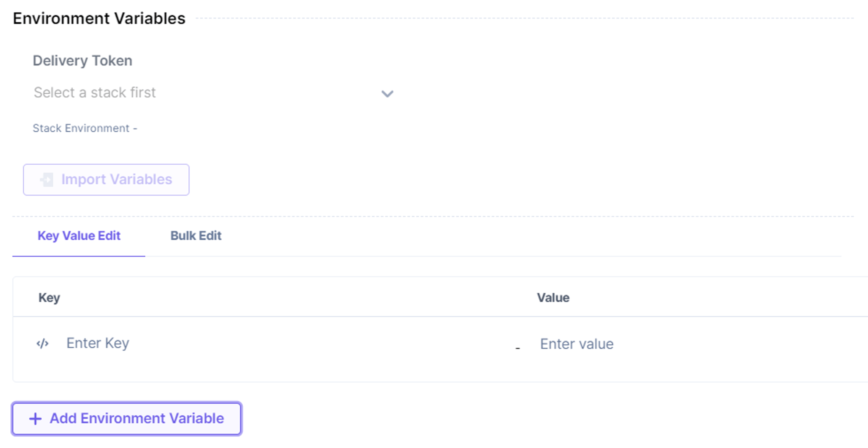Expand the Delivery Token dropdown chevron
The width and height of the screenshot is (868, 448).
point(387,93)
